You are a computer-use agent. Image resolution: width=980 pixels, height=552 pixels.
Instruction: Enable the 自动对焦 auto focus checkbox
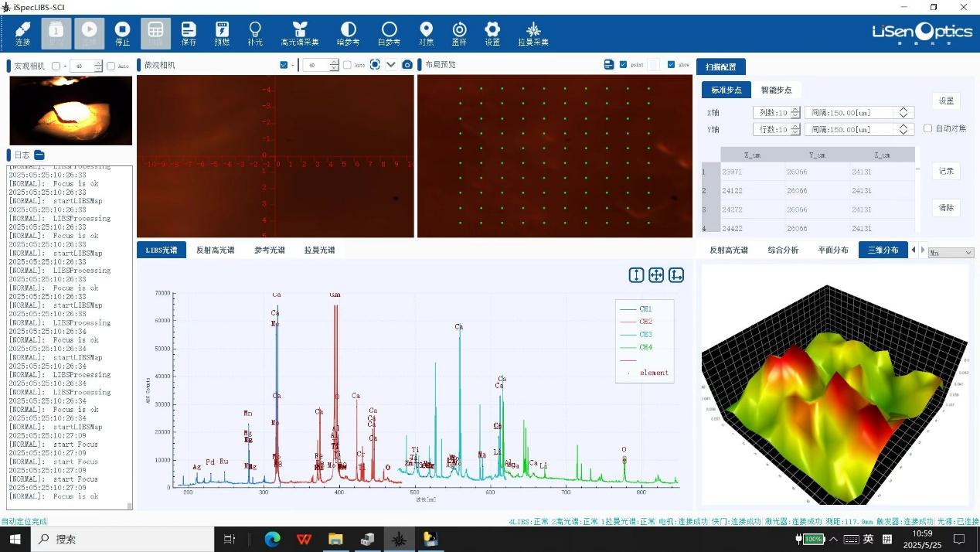[928, 128]
